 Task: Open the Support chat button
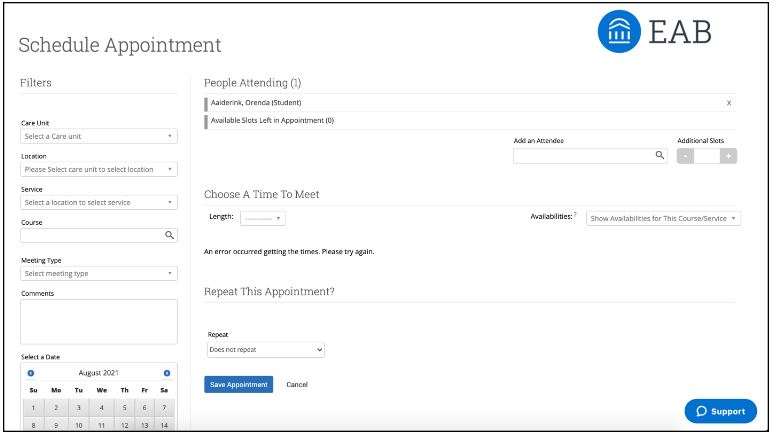coord(720,411)
